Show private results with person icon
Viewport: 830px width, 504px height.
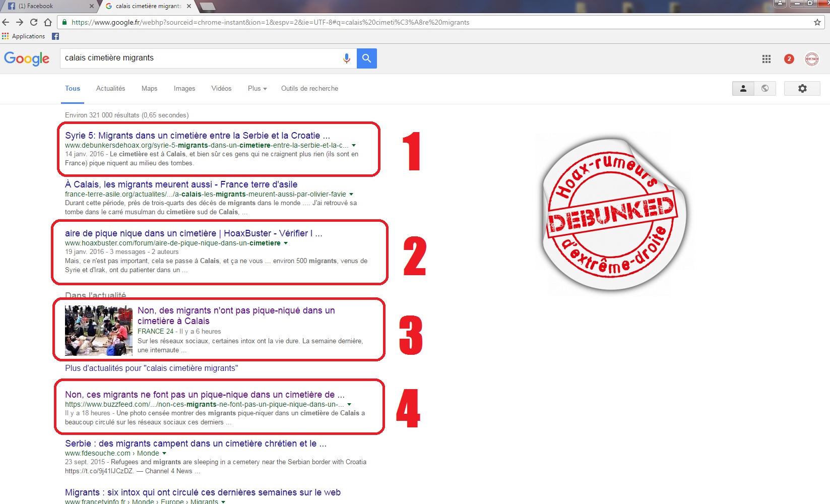pos(743,88)
